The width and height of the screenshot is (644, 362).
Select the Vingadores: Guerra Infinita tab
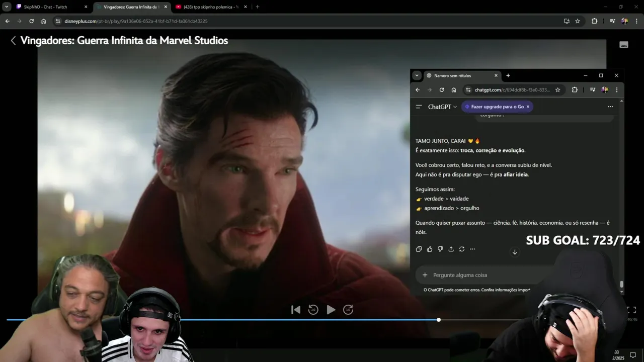[131, 7]
